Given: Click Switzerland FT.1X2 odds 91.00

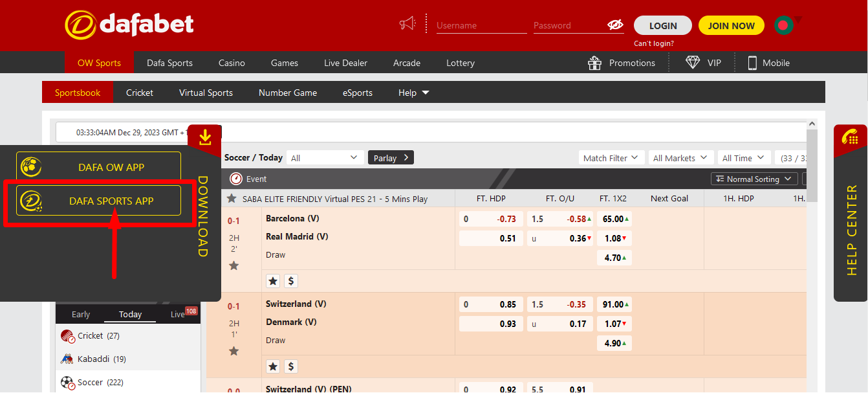Looking at the screenshot, I should [614, 304].
